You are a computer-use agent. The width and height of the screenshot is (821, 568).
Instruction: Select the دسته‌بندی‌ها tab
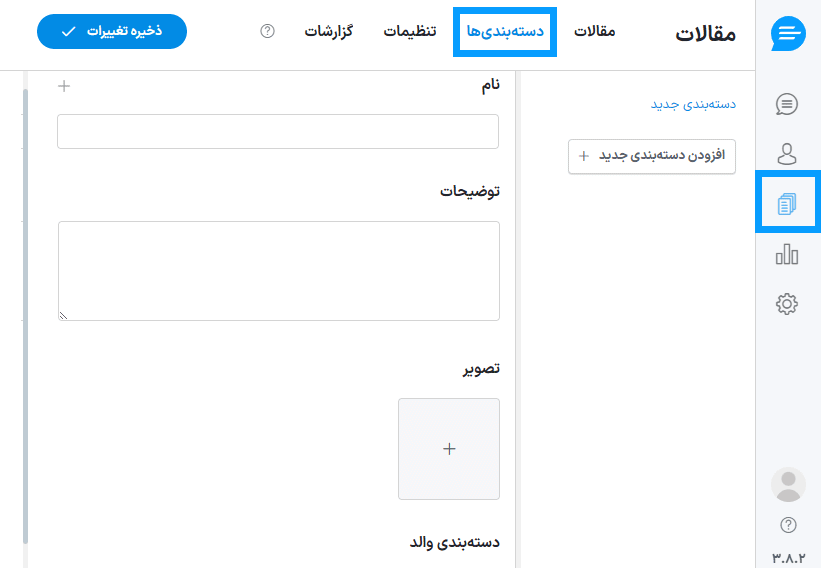tap(505, 32)
